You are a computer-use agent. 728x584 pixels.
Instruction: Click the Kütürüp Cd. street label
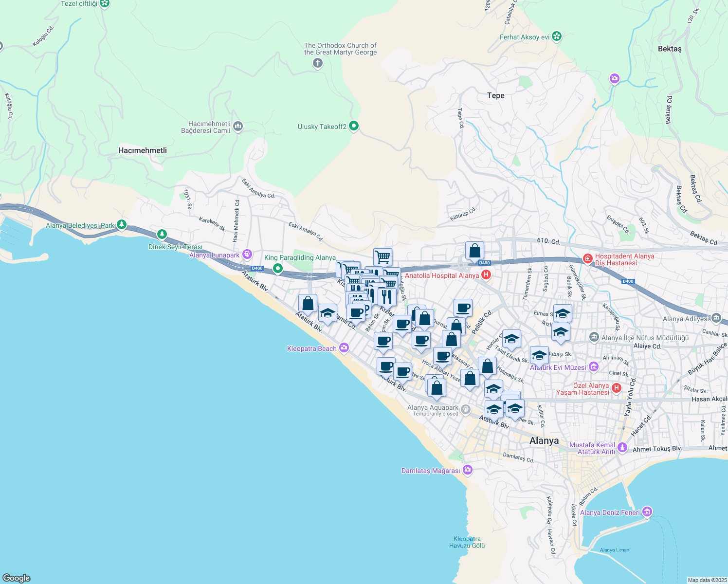point(463,214)
